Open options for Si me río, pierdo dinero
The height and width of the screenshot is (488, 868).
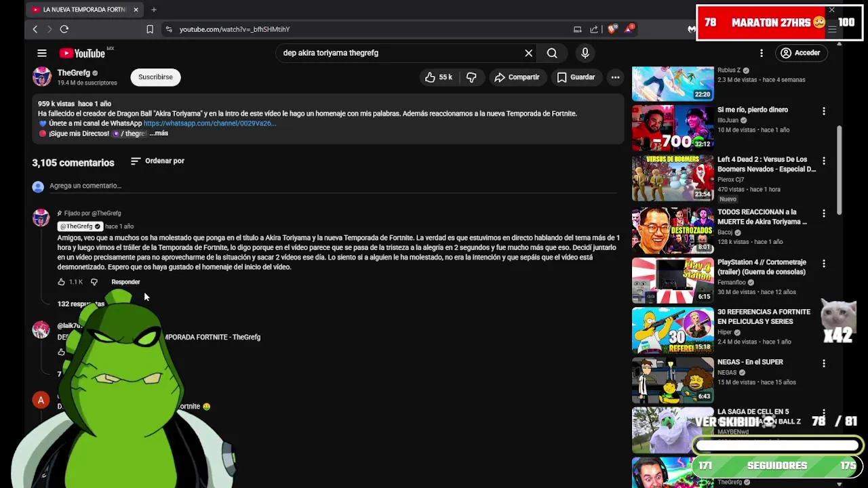[824, 111]
